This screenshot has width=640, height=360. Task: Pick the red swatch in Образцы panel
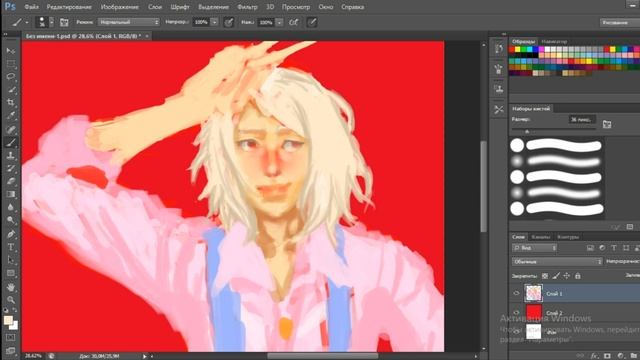512,49
